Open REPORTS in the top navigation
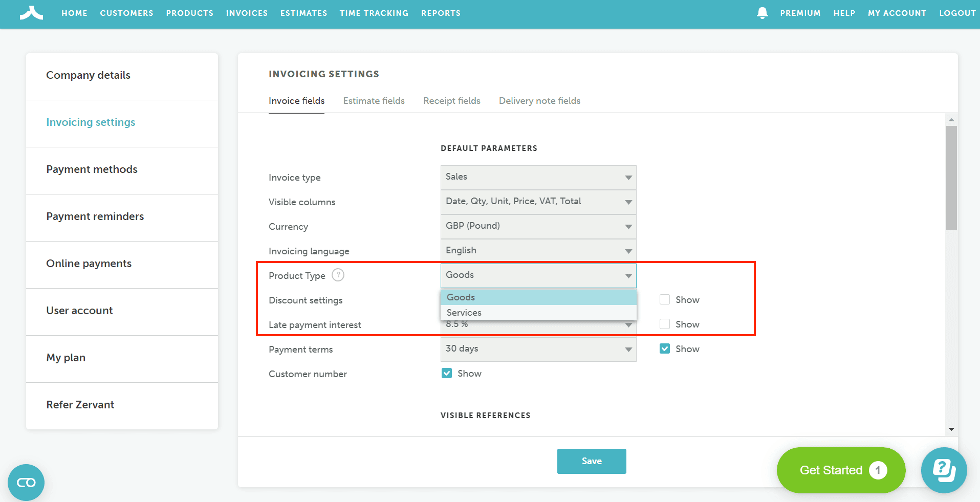This screenshot has height=502, width=980. tap(441, 13)
